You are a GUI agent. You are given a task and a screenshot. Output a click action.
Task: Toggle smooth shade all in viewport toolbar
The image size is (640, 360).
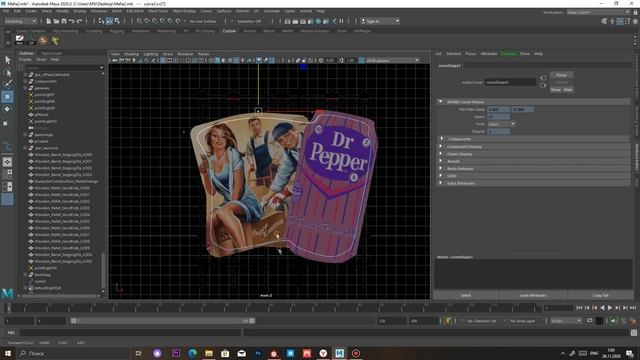click(x=217, y=60)
